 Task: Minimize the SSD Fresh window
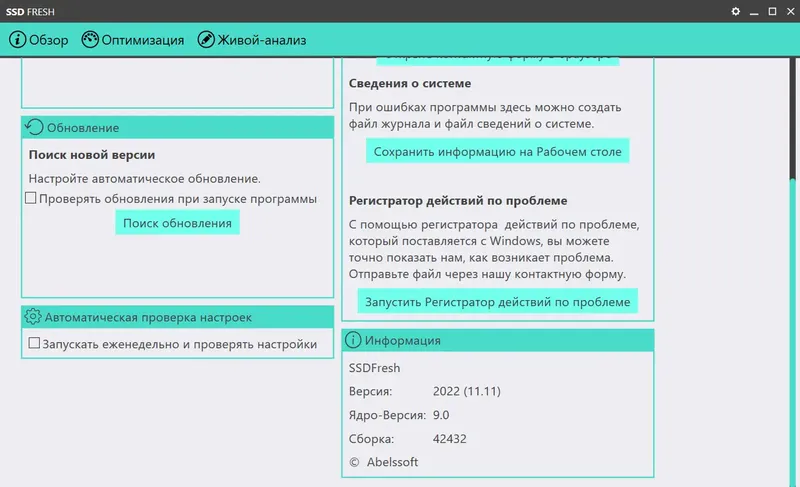point(754,11)
